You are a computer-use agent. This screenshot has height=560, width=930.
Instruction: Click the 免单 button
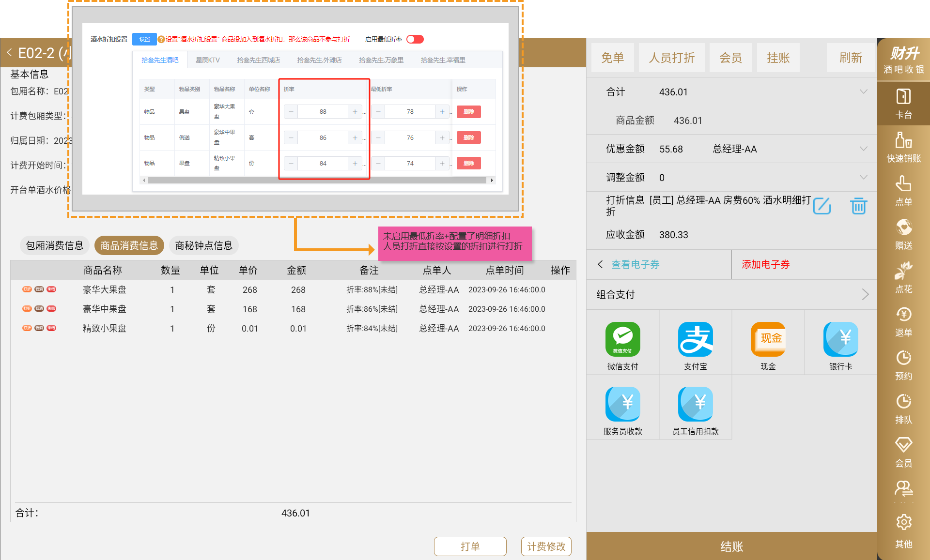(x=612, y=58)
